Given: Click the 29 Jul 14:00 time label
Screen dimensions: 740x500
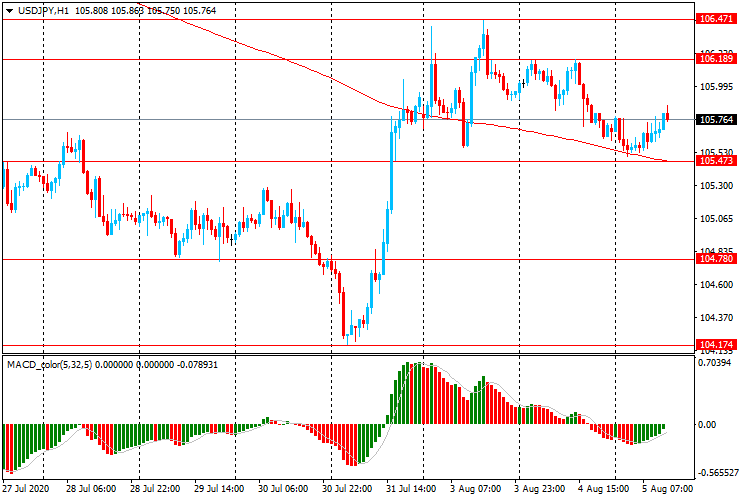Looking at the screenshot, I should coord(219,489).
